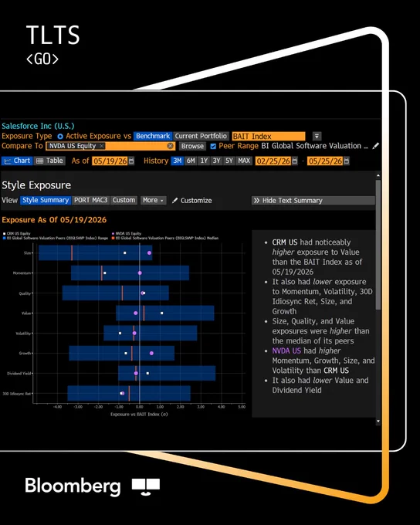Screen dimensions: 420x525
Task: Click Customize with pencil icon
Action: click(x=192, y=201)
